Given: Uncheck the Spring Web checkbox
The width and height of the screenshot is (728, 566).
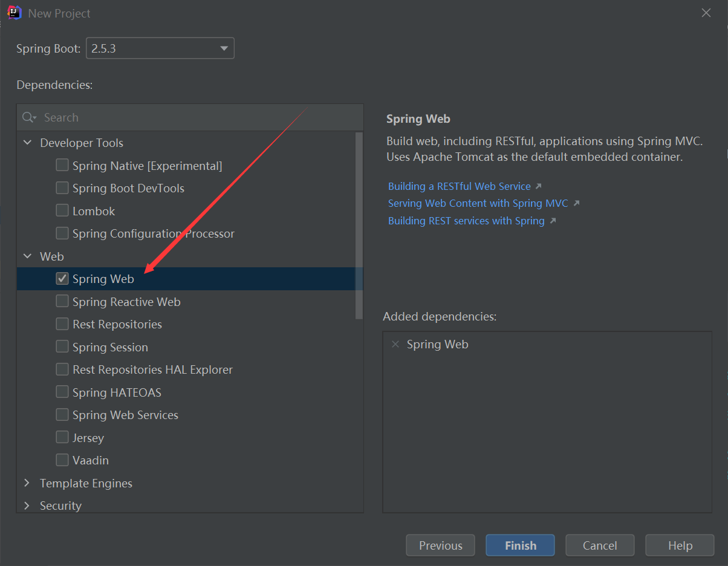Looking at the screenshot, I should pos(62,279).
